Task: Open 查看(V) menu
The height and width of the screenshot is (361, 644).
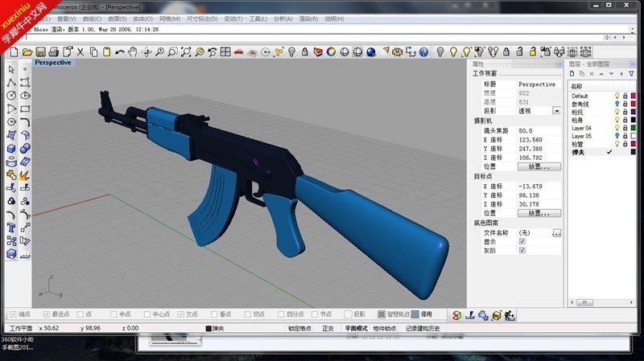Action: [67, 18]
